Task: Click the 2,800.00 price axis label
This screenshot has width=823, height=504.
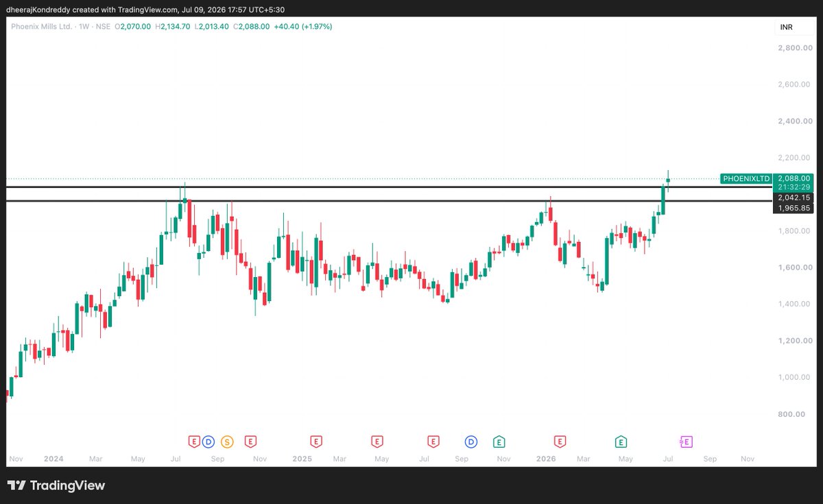Action: [x=795, y=48]
